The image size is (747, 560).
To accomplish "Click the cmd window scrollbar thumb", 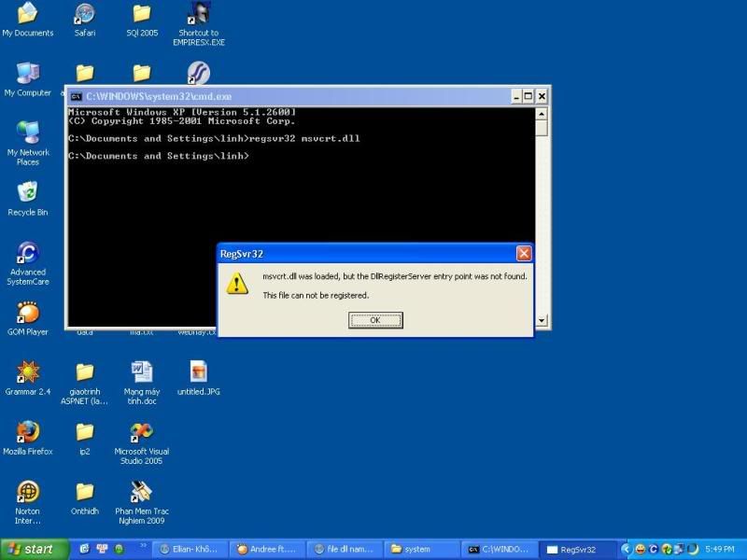I will (x=542, y=128).
